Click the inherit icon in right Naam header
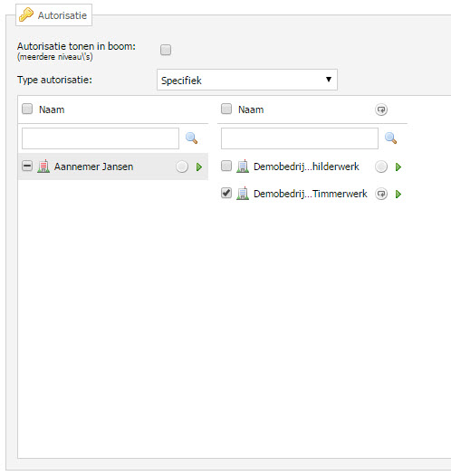451x476 pixels. click(x=381, y=109)
